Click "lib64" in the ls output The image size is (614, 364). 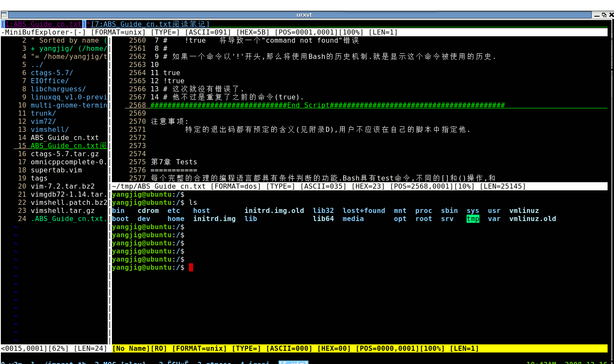pyautogui.click(x=323, y=218)
